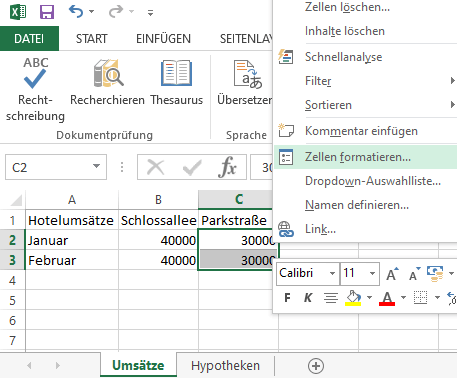Select column B header
Image resolution: width=457 pixels, height=378 pixels.
[x=158, y=200]
